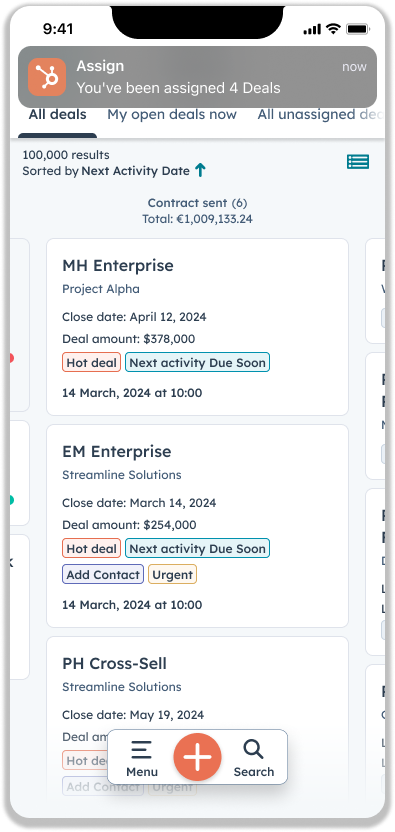Switch to list view icon
This screenshot has height=832, width=395.
[x=358, y=162]
